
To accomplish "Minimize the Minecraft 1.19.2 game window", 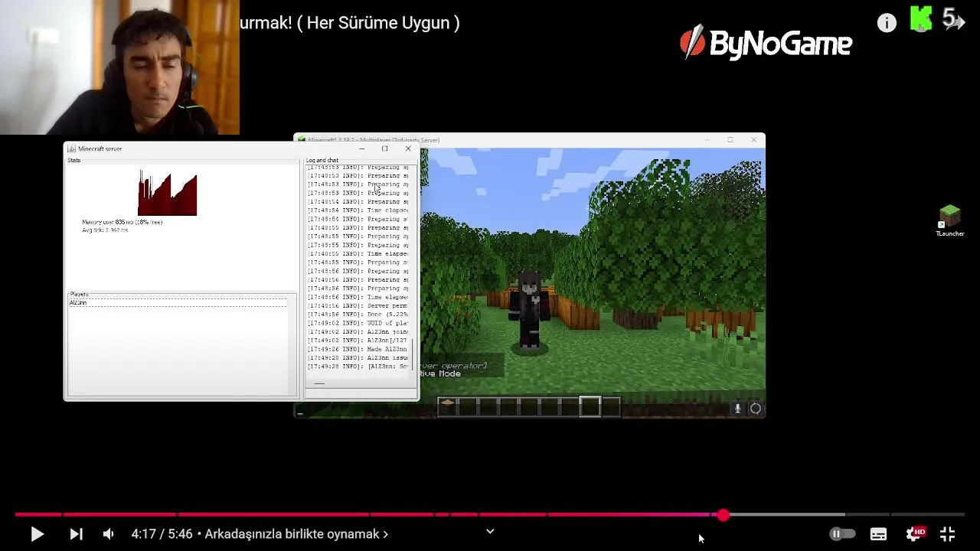I will 707,140.
